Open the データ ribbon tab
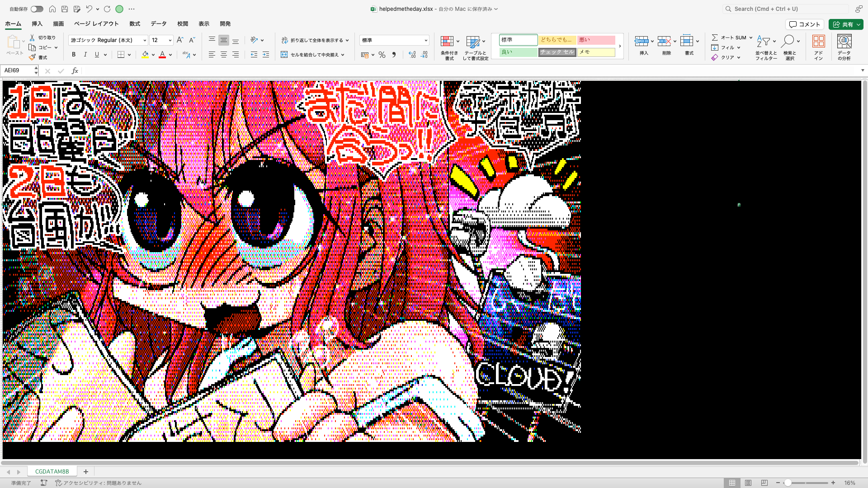868x488 pixels. (159, 24)
